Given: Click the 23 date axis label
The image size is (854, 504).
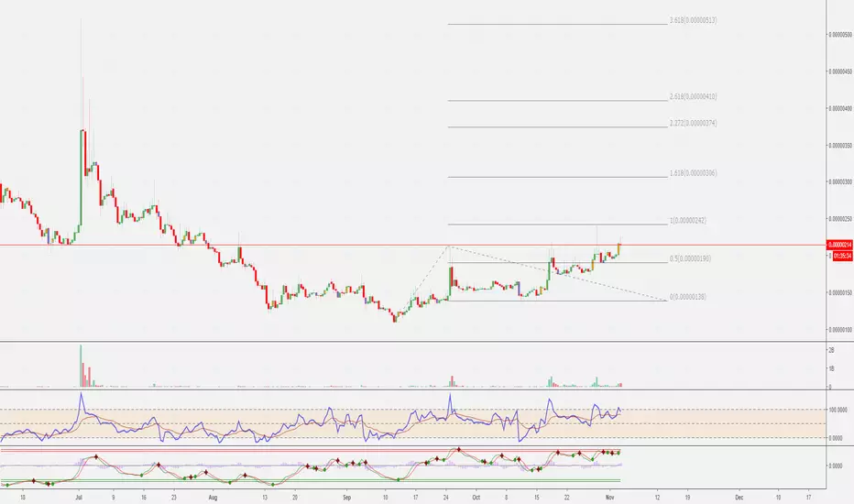Looking at the screenshot, I should [174, 498].
